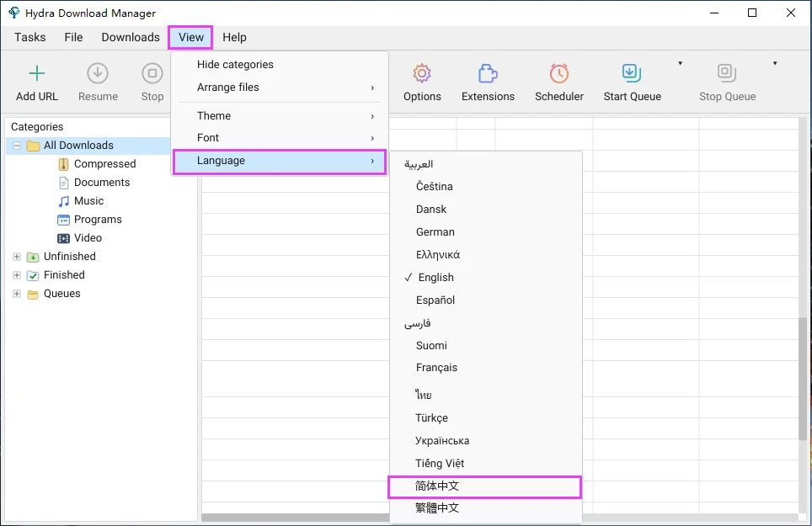Viewport: 812px width, 526px height.
Task: Expand the Queues tree node
Action: coord(17,294)
